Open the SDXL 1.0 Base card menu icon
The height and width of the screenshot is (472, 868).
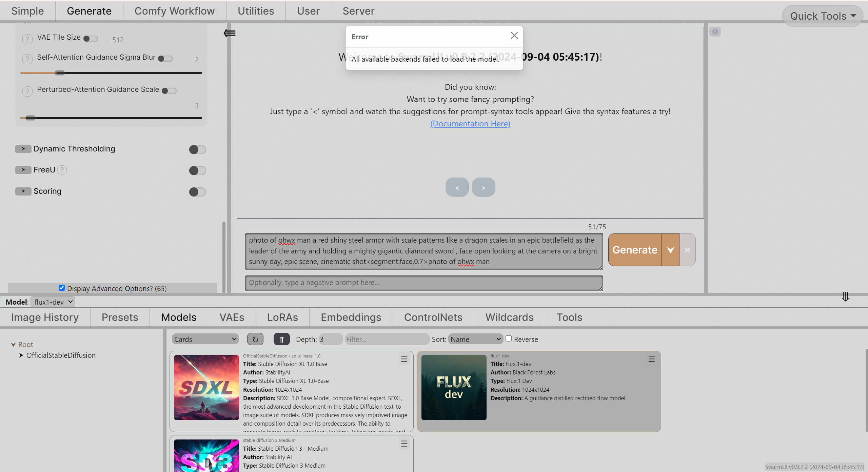pos(404,359)
